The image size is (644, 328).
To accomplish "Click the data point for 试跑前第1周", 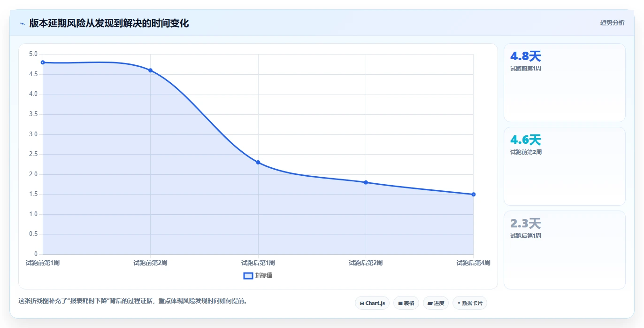I will tap(43, 62).
